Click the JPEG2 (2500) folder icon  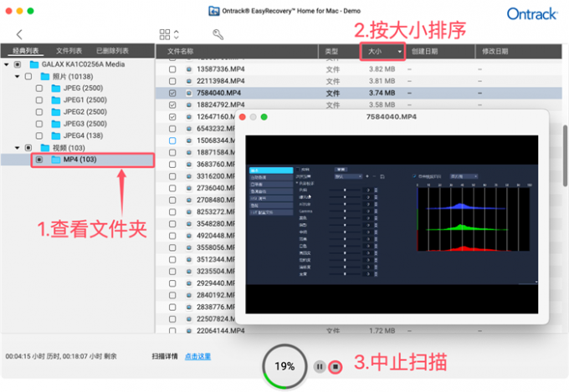pyautogui.click(x=56, y=112)
